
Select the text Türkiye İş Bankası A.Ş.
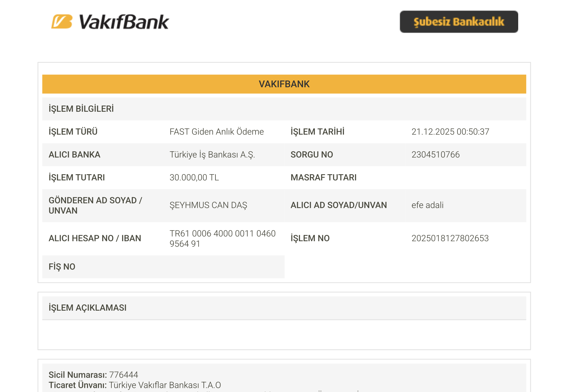tap(212, 155)
